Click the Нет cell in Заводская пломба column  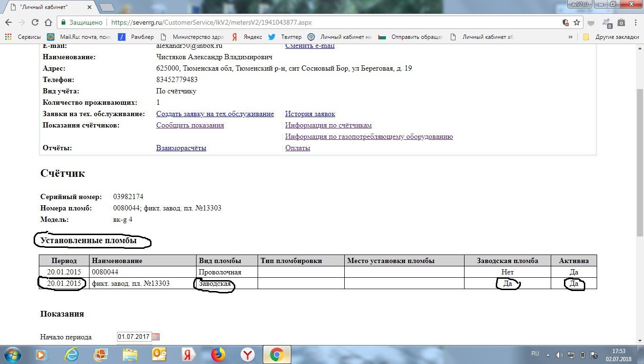tap(507, 272)
